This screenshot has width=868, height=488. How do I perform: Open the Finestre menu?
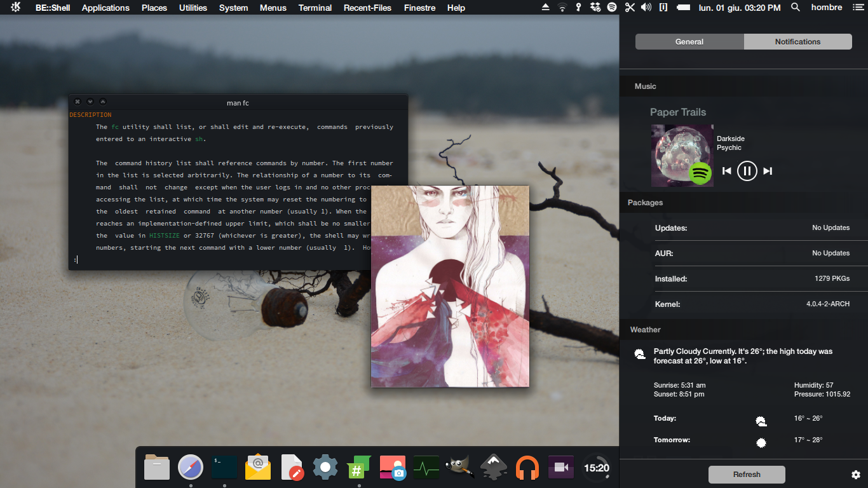420,8
